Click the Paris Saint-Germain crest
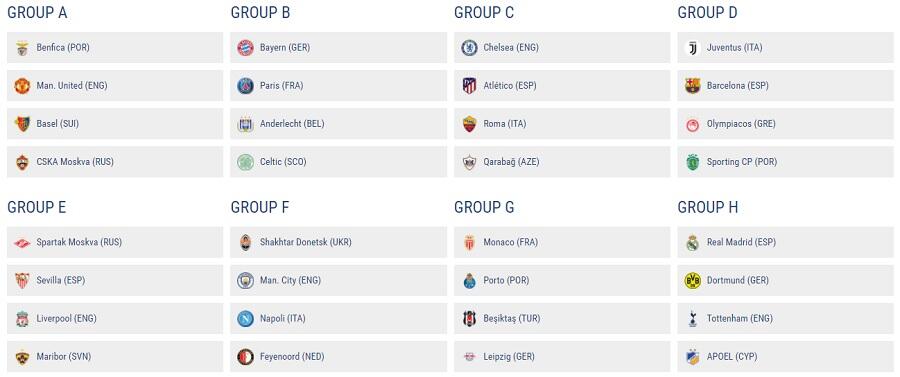The width and height of the screenshot is (900, 377). 246,86
